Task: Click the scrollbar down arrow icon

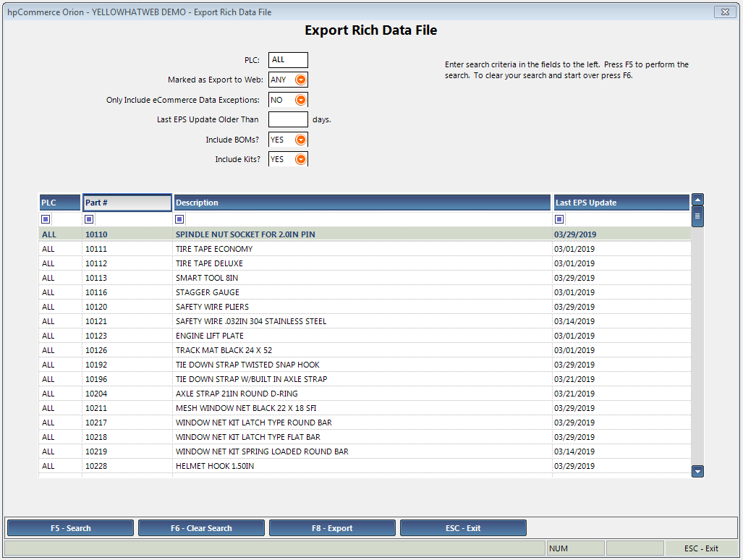Action: [697, 471]
